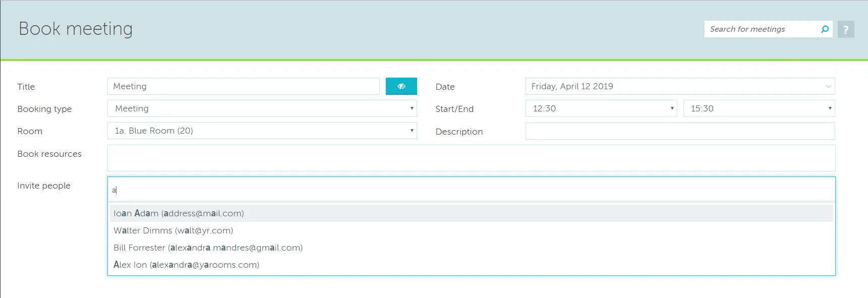Change the 15:30 end time dropdown
This screenshot has height=298, width=868.
(x=759, y=108)
